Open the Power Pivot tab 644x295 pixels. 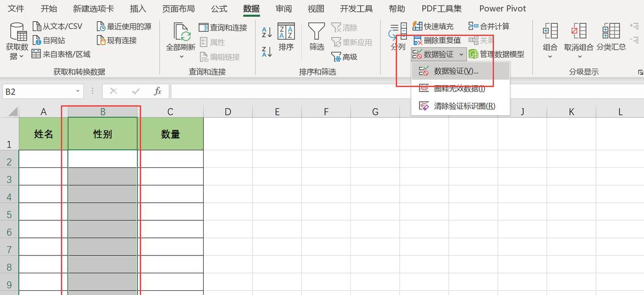[x=502, y=9]
